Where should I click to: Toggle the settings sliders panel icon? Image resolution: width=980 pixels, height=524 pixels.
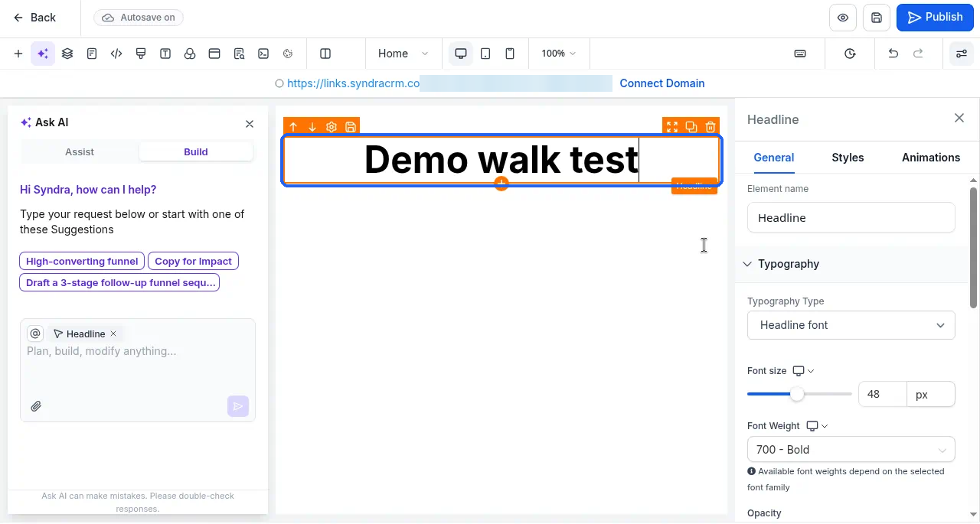point(961,54)
